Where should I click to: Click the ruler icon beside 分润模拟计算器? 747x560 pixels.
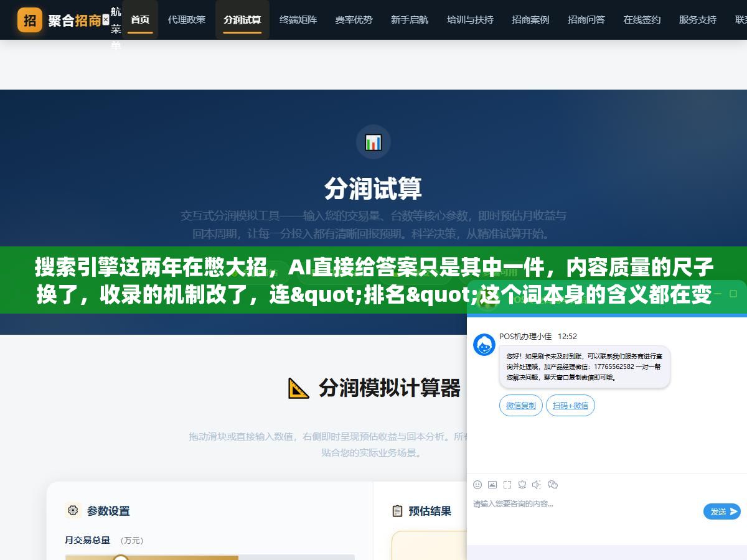[299, 388]
